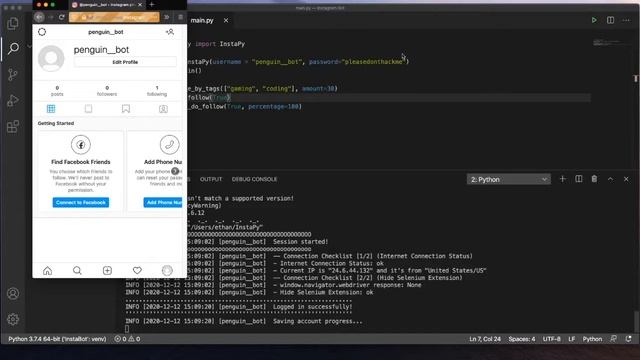Select the grid posts tab
This screenshot has height=360, width=640.
[51, 109]
